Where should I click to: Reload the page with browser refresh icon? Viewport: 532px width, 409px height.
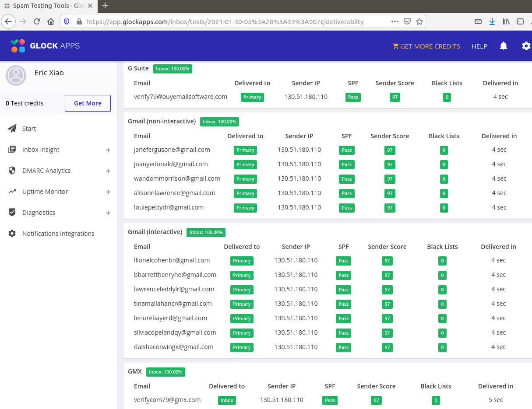(37, 21)
